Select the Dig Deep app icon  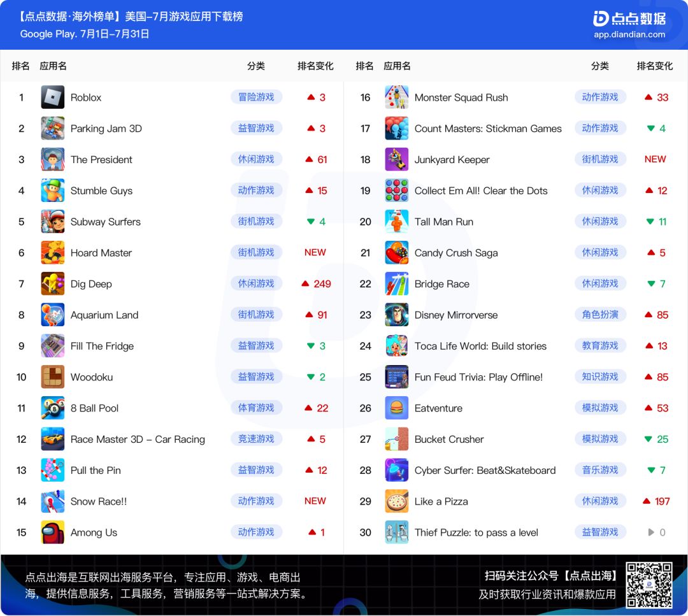(53, 283)
